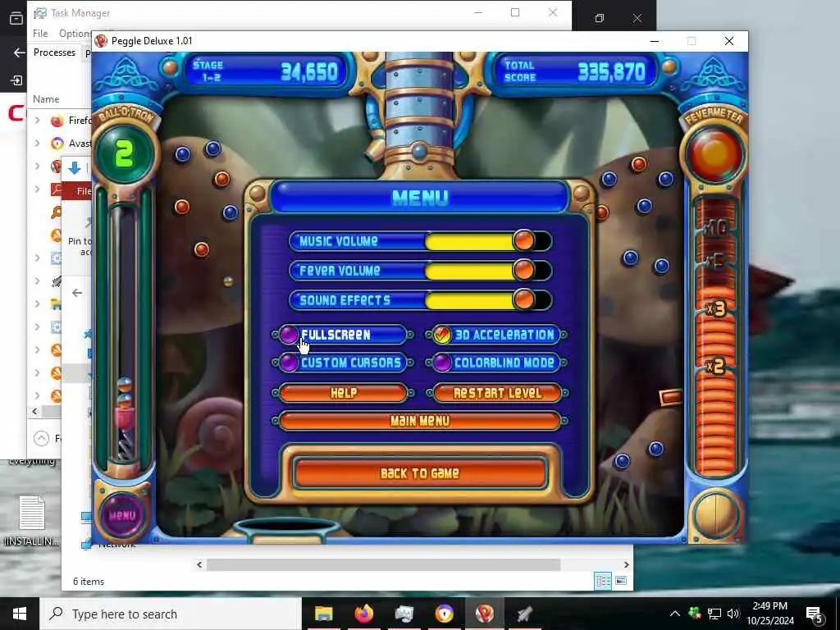Image resolution: width=840 pixels, height=630 pixels.
Task: Click the horizontal scrollbar thumb in Explorer
Action: tap(384, 564)
